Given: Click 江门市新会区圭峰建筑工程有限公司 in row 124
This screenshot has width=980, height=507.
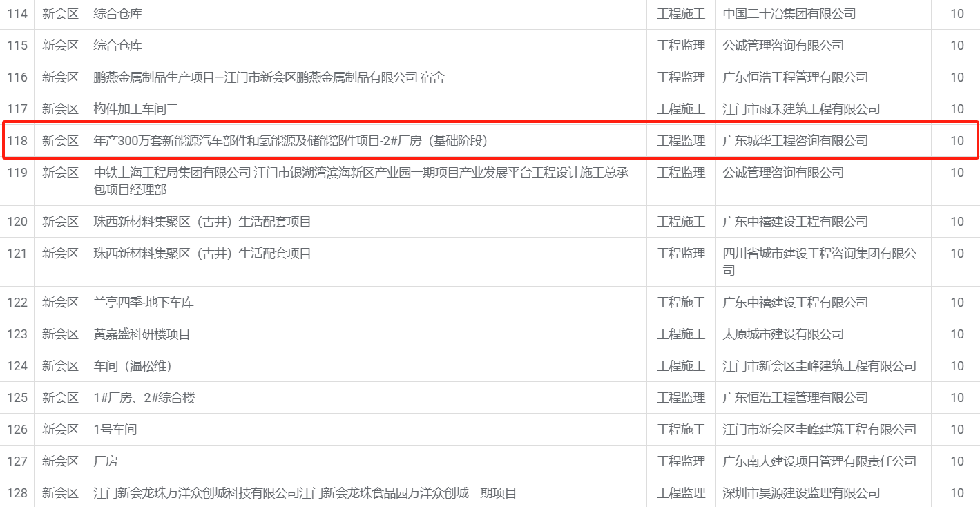Looking at the screenshot, I should 819,366.
